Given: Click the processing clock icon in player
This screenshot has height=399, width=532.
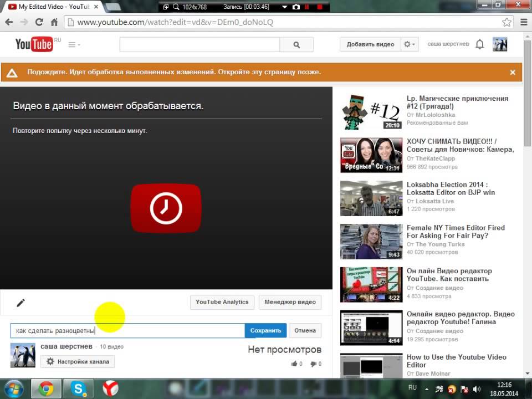Looking at the screenshot, I should pos(166,208).
